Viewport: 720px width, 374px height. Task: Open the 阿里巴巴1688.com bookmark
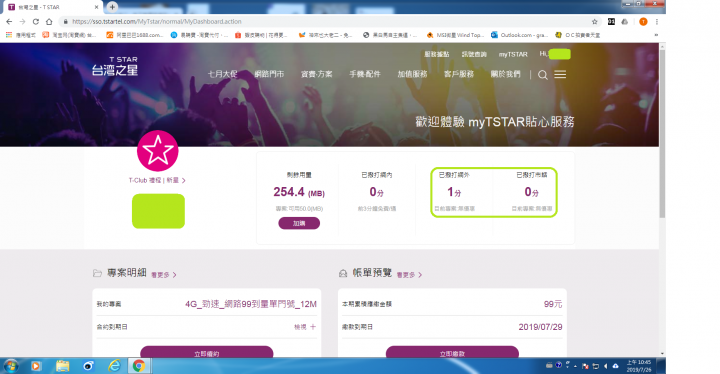[135, 35]
